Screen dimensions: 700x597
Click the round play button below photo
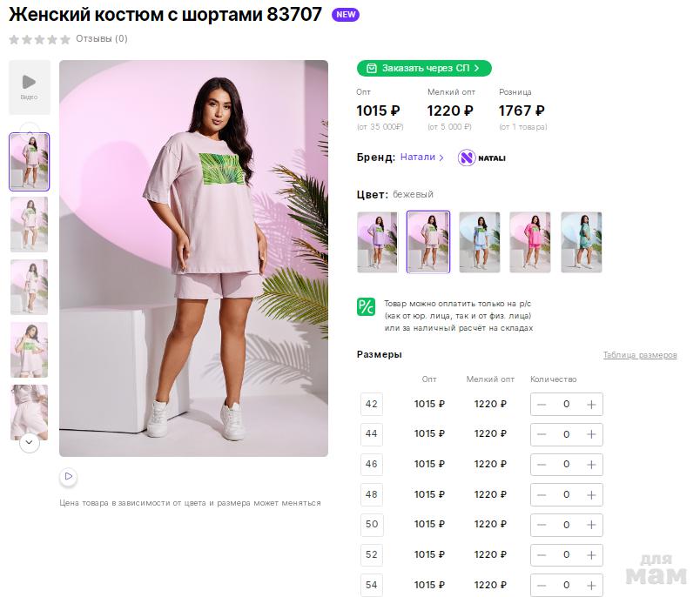68,477
